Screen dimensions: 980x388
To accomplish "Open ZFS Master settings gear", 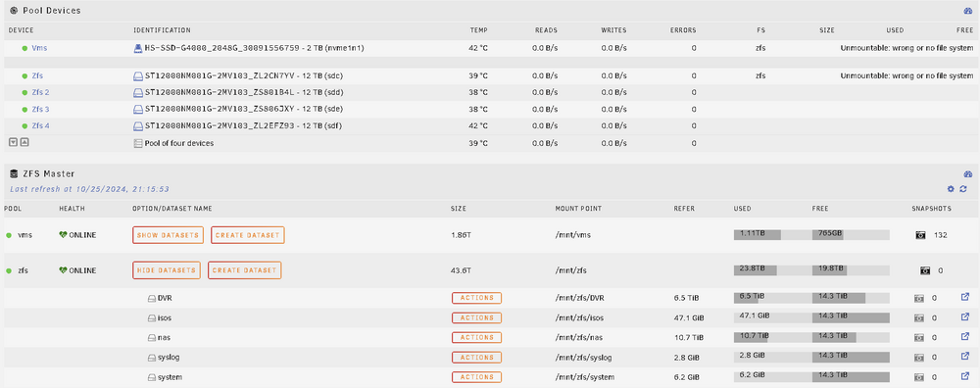I will tap(952, 189).
